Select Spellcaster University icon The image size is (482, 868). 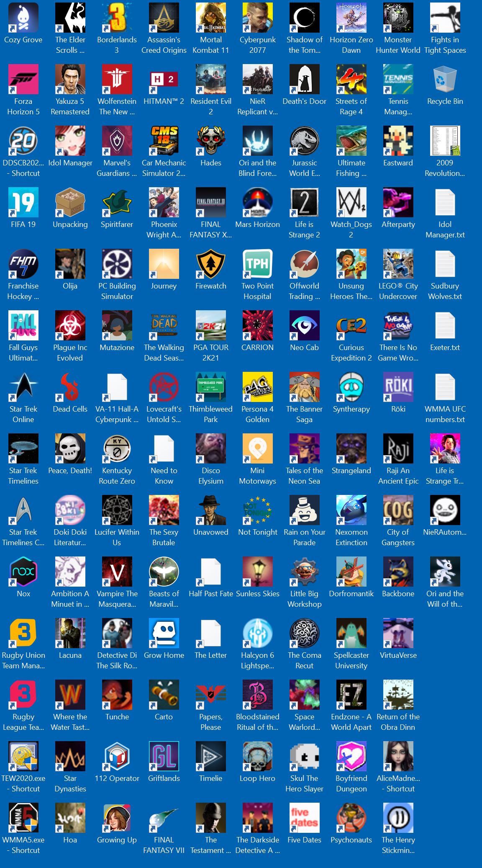(351, 633)
